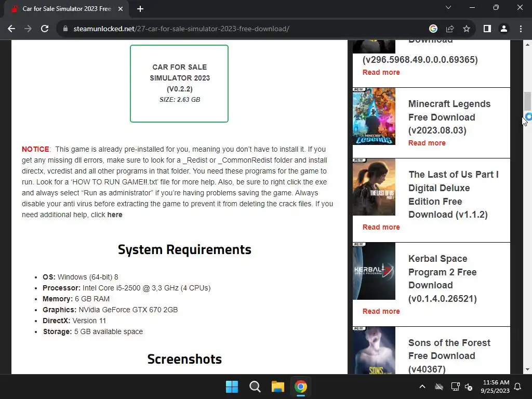The width and height of the screenshot is (532, 399).
Task: Open Kerbal Space Program 2 title
Action: click(443, 278)
